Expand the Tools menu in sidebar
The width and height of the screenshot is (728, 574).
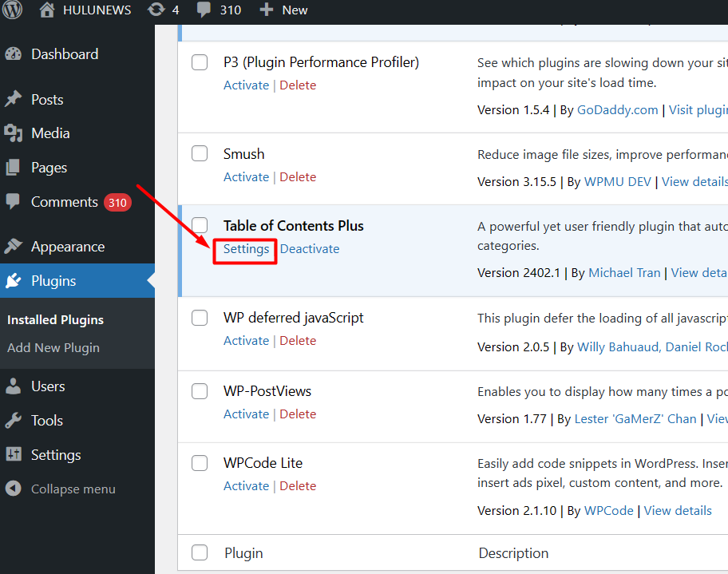click(46, 421)
